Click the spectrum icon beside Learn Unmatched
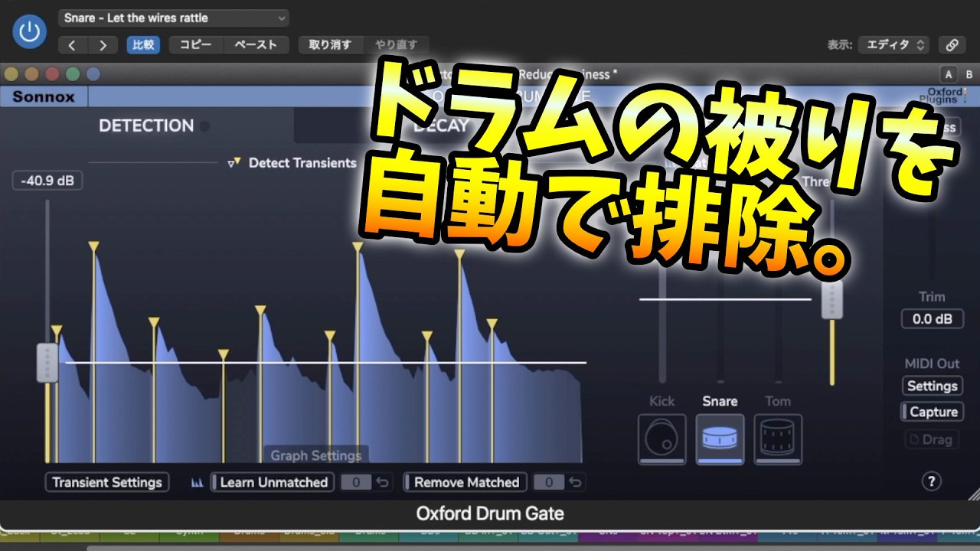 [198, 482]
